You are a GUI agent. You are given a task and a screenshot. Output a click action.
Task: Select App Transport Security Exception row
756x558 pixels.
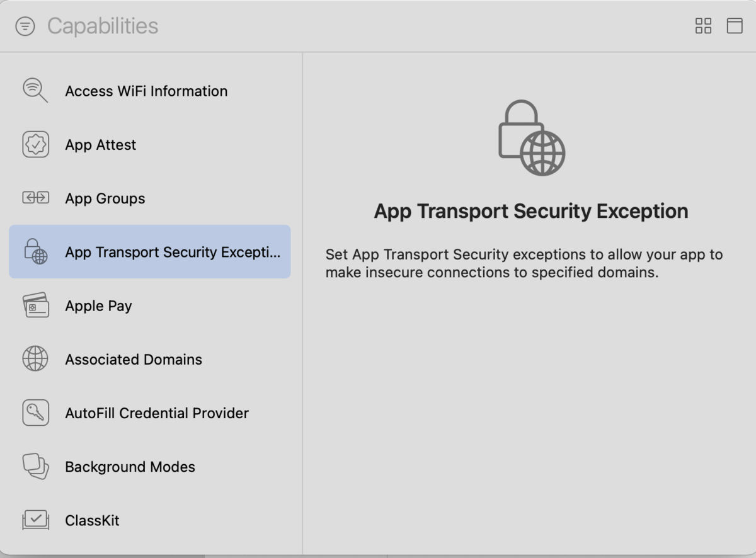pos(150,252)
